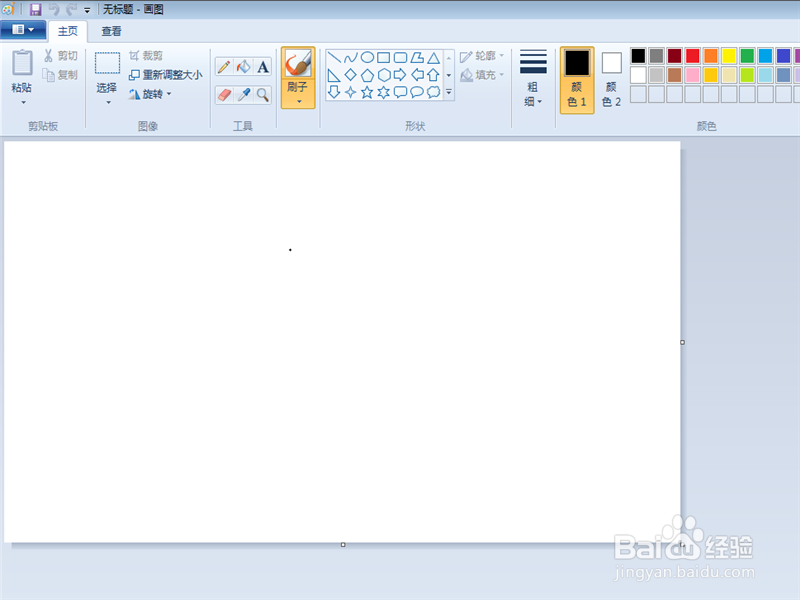Choose the Triangle shape
800x600 pixels.
[434, 57]
